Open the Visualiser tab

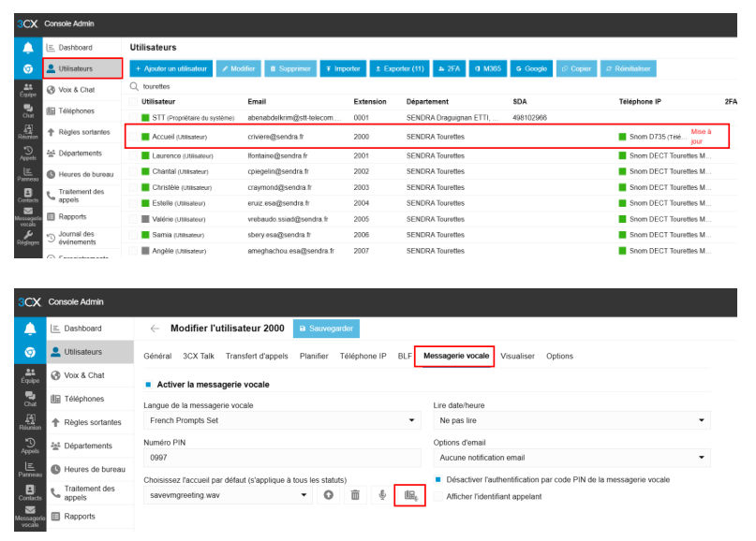coord(517,356)
